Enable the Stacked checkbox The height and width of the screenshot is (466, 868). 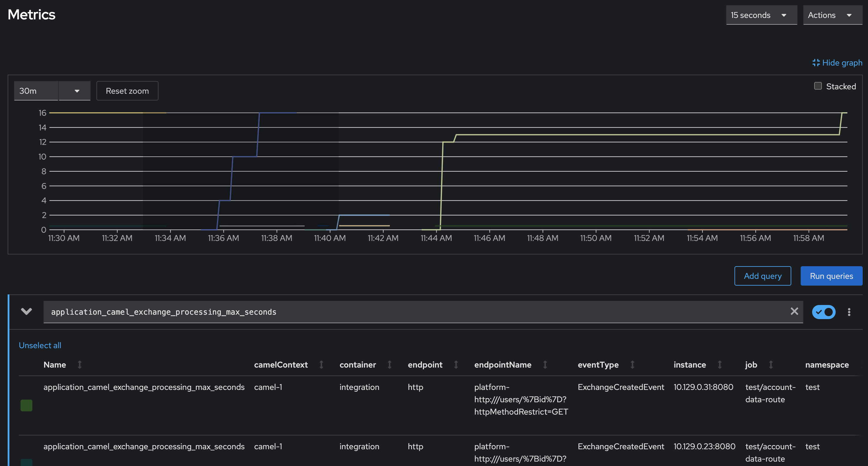tap(817, 86)
